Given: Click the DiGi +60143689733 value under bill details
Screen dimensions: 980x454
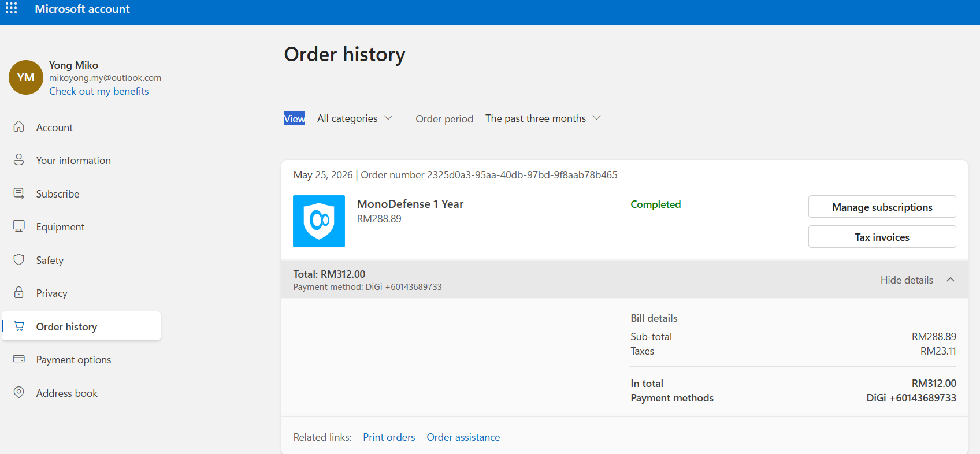Looking at the screenshot, I should tap(911, 398).
